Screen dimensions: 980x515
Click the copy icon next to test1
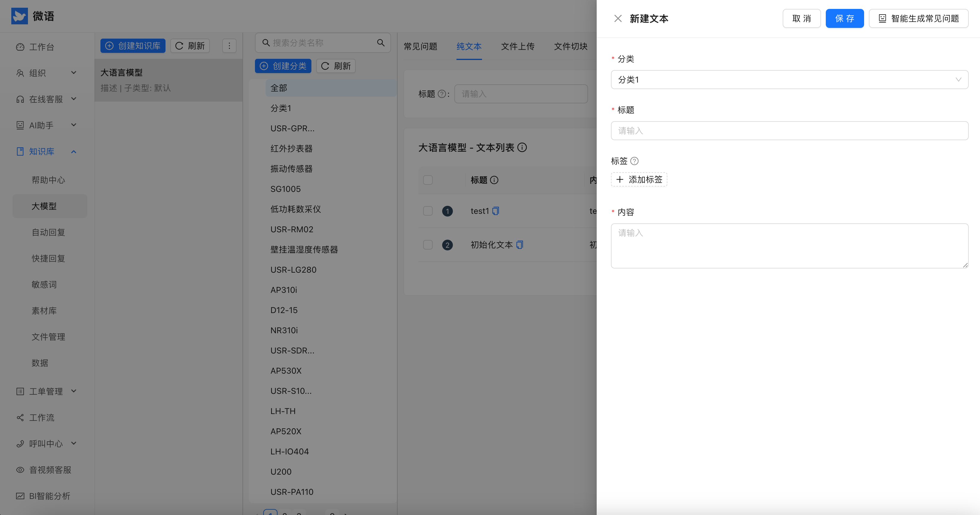495,211
